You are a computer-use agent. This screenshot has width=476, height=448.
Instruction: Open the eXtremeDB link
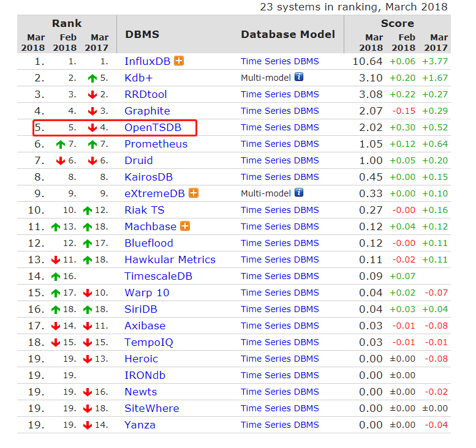155,193
